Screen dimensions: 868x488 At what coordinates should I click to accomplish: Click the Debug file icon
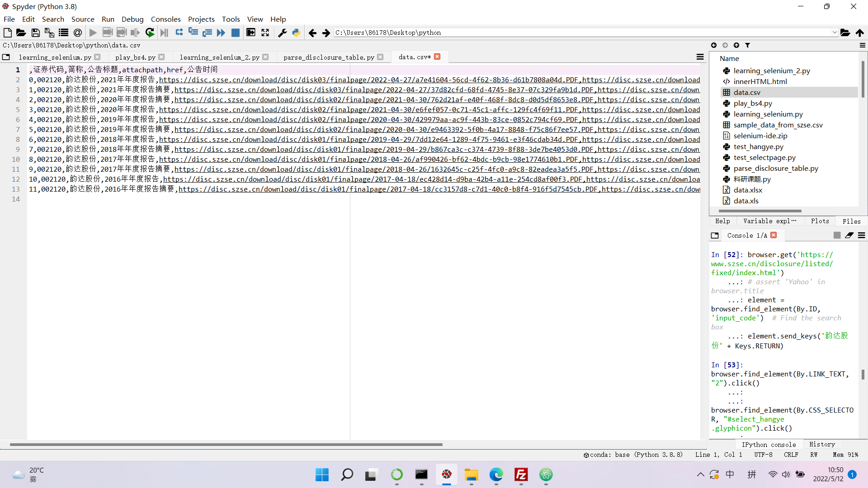pyautogui.click(x=164, y=33)
